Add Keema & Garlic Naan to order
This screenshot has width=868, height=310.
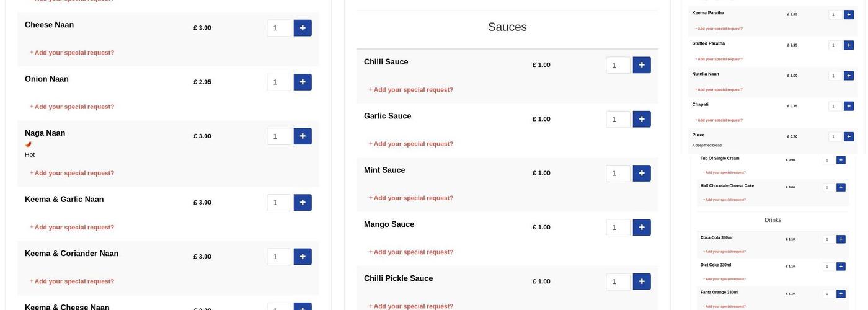[303, 203]
